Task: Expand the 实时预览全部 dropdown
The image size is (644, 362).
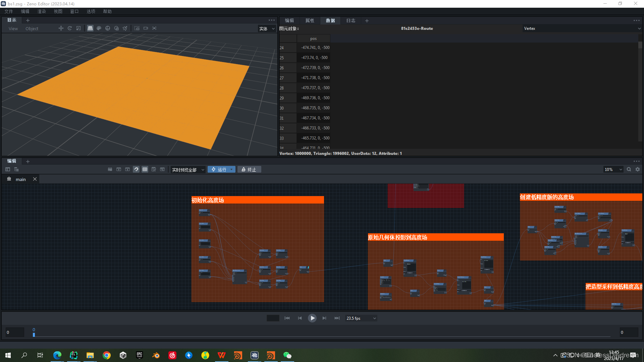Action: pyautogui.click(x=188, y=170)
